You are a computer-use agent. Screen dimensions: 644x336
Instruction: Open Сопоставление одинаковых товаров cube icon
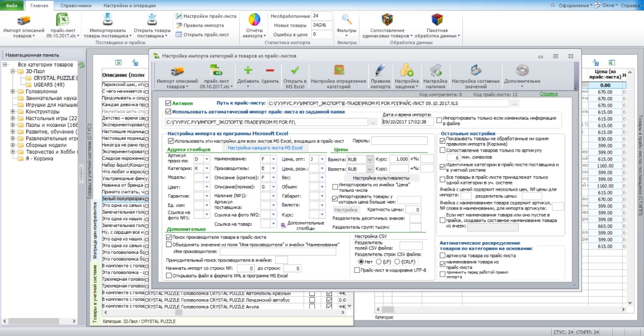coord(387,20)
